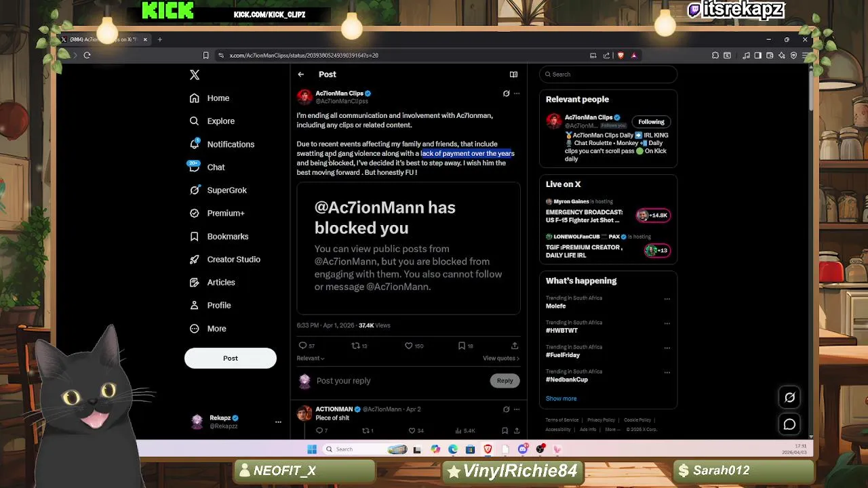Open Notifications in the sidebar
Viewport: 868px width, 488px height.
pos(222,144)
